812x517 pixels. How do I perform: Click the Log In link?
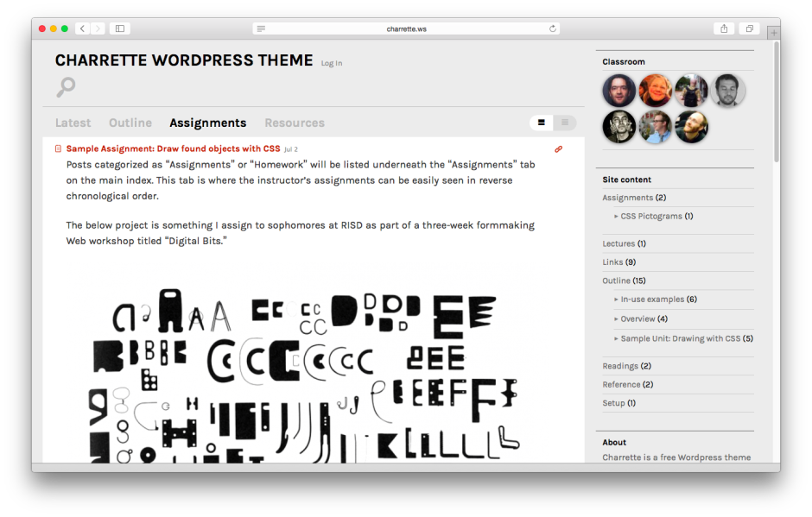point(332,63)
